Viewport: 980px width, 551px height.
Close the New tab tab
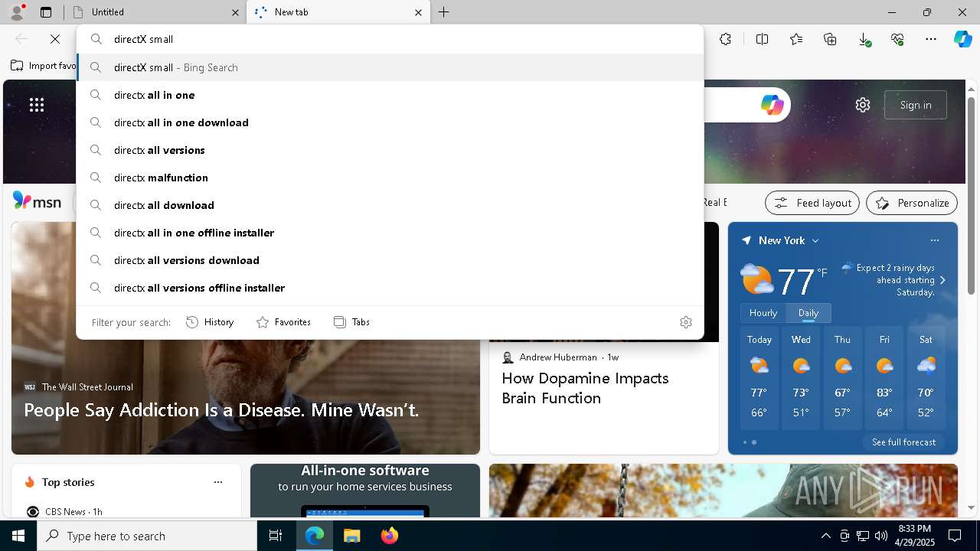coord(418,12)
